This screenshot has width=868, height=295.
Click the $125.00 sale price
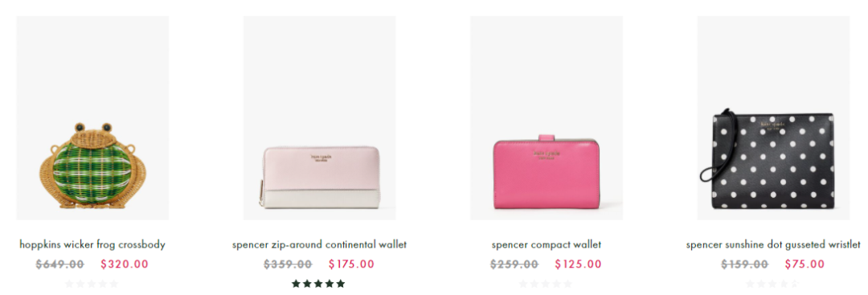point(579,264)
